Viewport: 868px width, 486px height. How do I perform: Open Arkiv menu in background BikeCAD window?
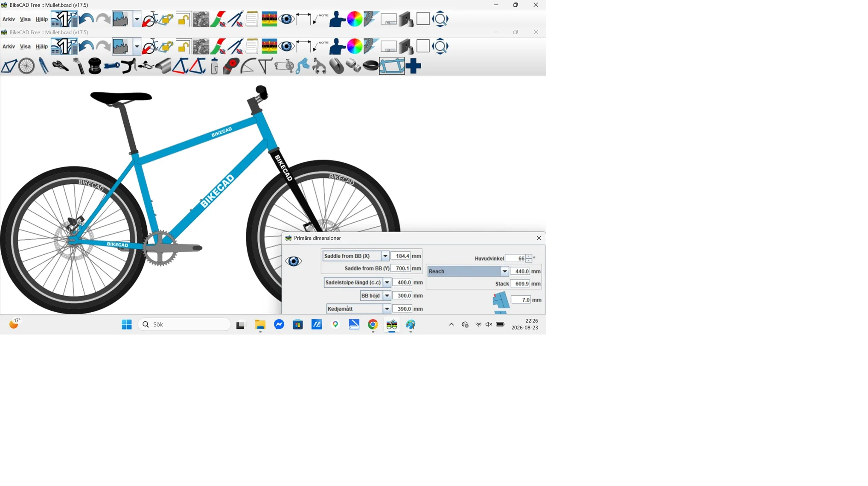point(9,19)
